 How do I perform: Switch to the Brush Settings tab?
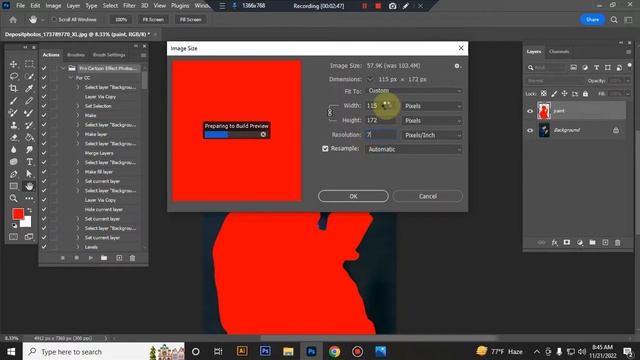[109, 55]
